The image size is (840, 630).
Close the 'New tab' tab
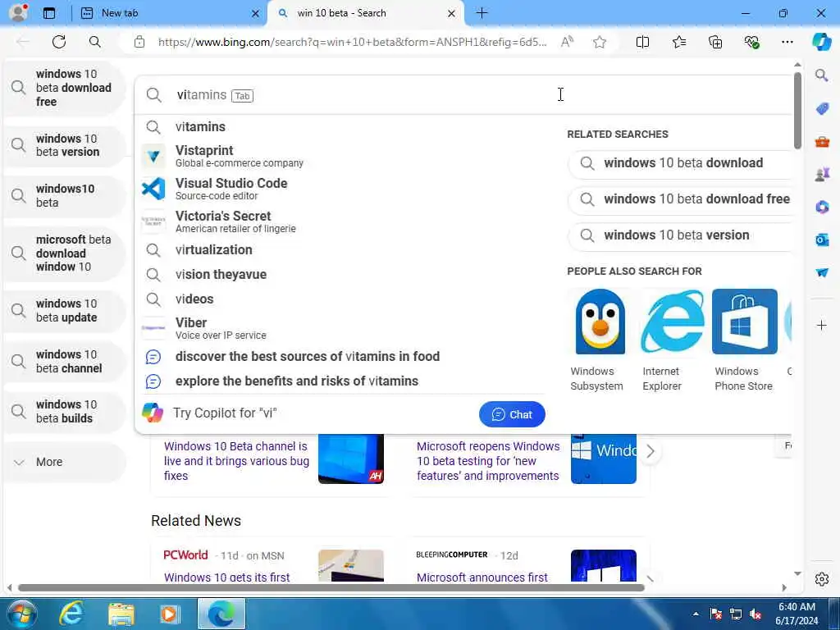click(256, 13)
